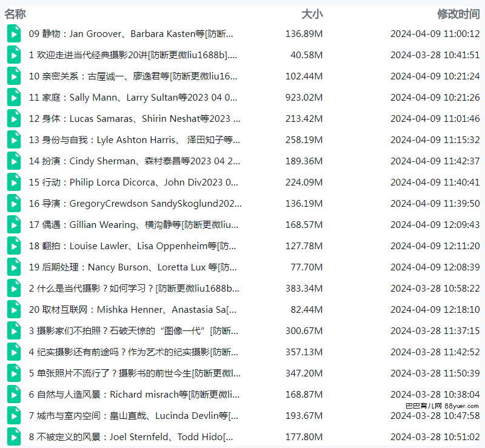Open file 8 不被定义的风景：Joel Sternfeld
Screen dimensions: 485x448
tap(131, 437)
